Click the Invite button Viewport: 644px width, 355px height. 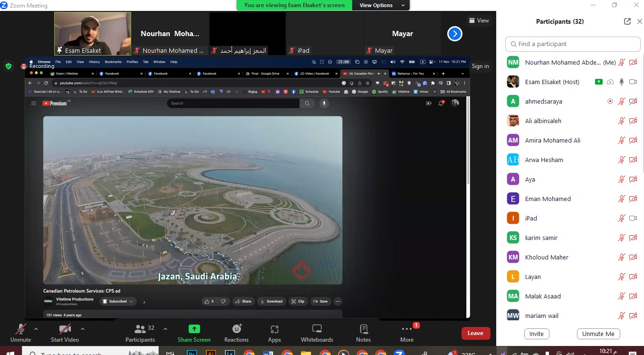point(537,334)
